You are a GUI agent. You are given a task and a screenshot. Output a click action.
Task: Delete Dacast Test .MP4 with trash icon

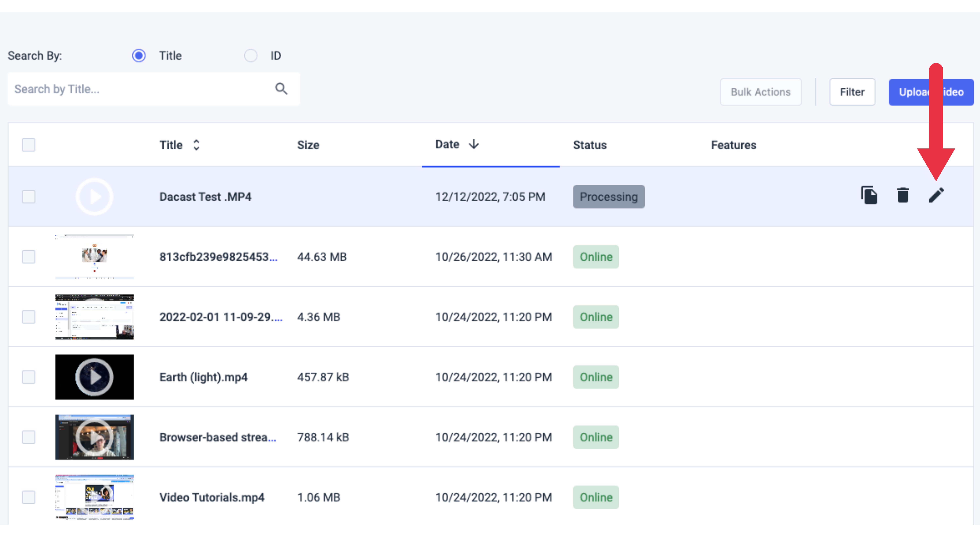point(903,195)
